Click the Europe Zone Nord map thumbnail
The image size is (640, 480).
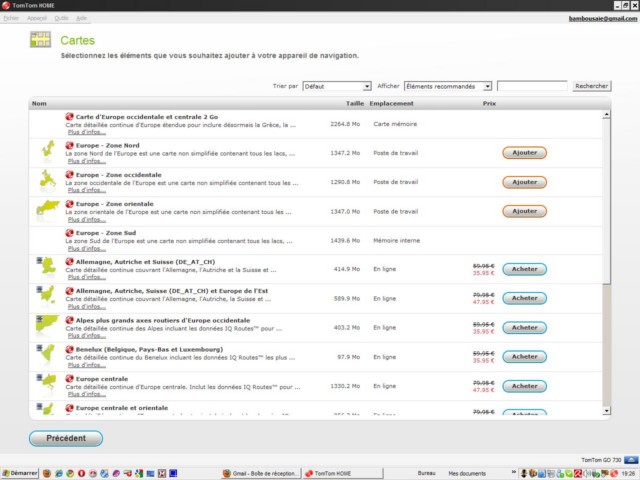(x=48, y=149)
